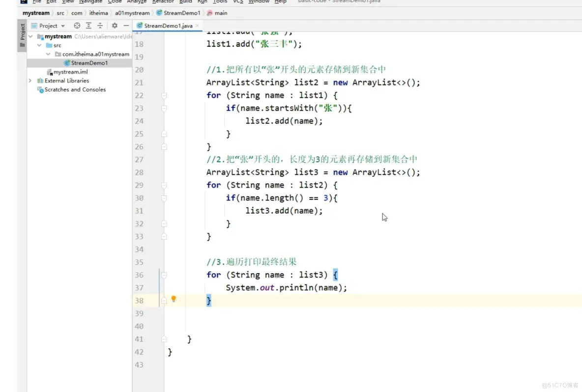582x392 pixels.
Task: Collapse the mystream project root node
Action: coord(31,36)
